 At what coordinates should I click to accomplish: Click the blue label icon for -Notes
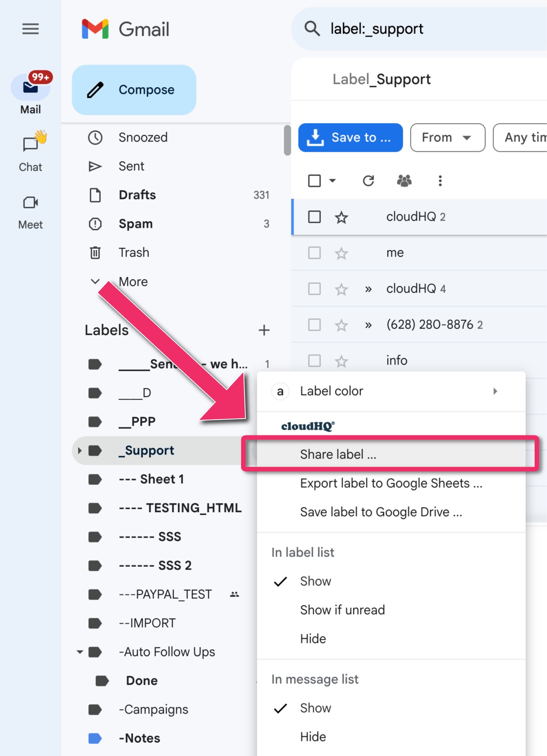[95, 738]
